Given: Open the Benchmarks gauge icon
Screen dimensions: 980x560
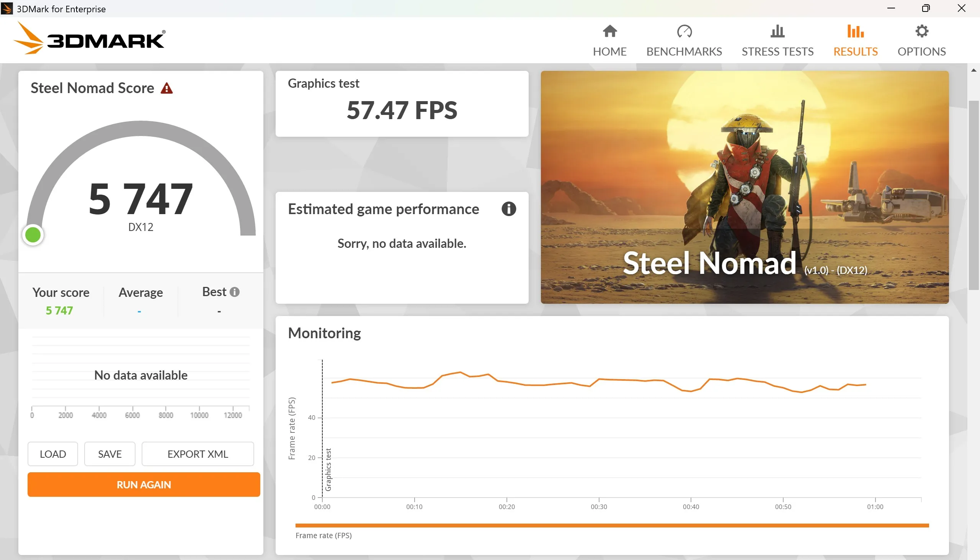Looking at the screenshot, I should (x=684, y=31).
